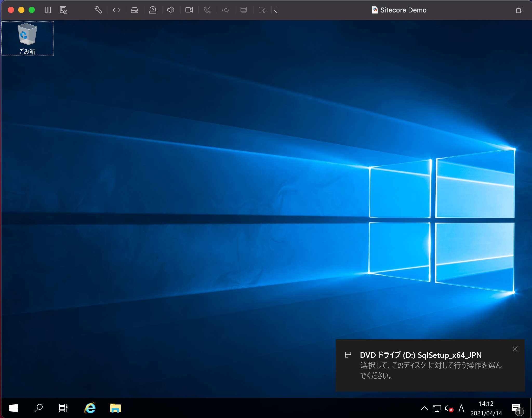Select the ごみ箱 recycle bin icon
This screenshot has height=418, width=532.
click(x=28, y=39)
